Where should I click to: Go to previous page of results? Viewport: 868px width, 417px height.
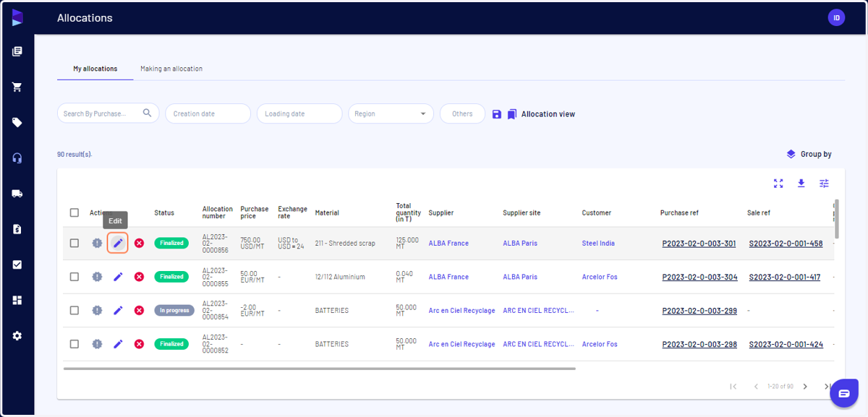756,387
